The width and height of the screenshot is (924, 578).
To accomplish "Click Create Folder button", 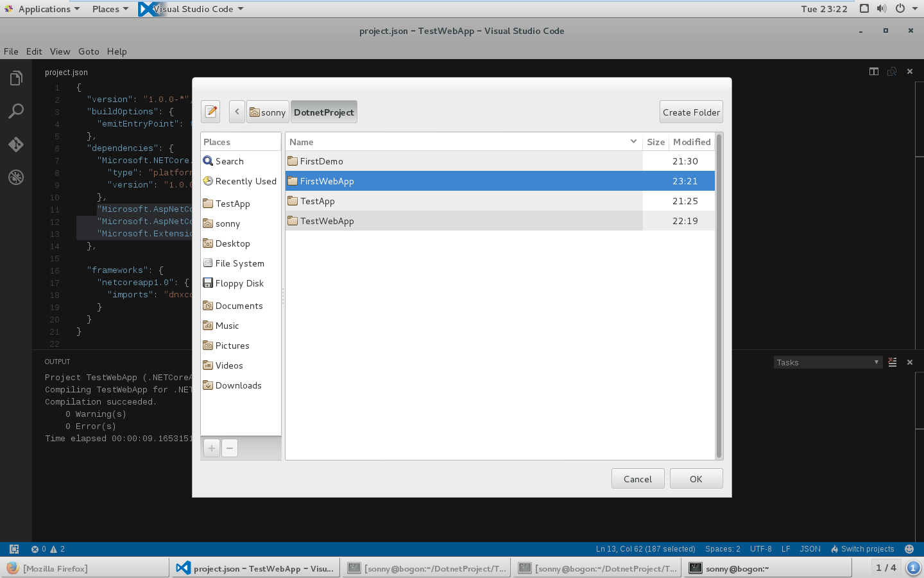I will coord(691,112).
